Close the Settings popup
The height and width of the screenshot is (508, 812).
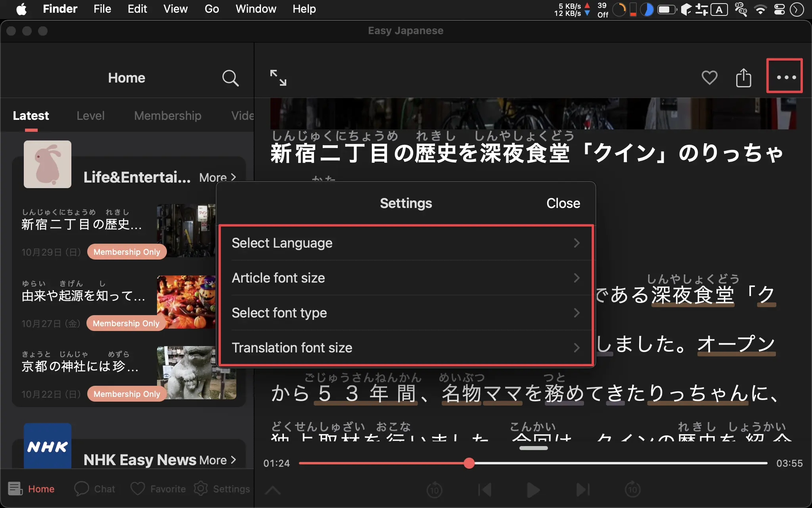[x=563, y=203]
